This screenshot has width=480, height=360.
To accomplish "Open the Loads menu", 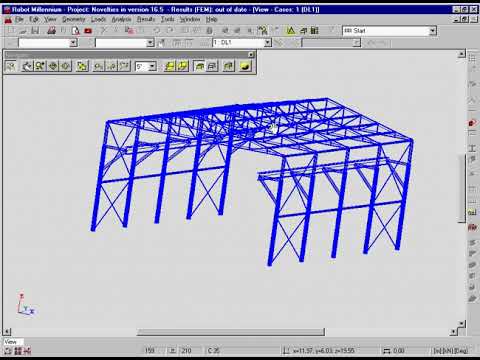I will click(x=98, y=19).
